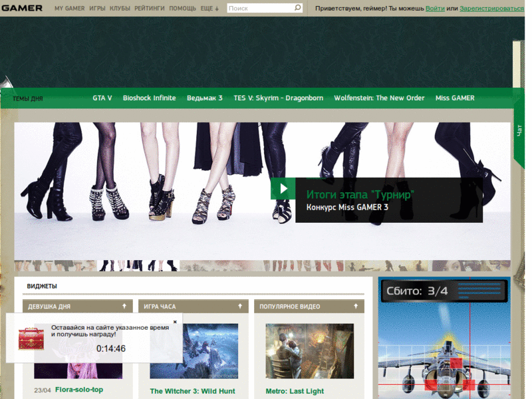This screenshot has width=532, height=399.
Task: Click the Виджеты section heading
Action: coord(42,286)
